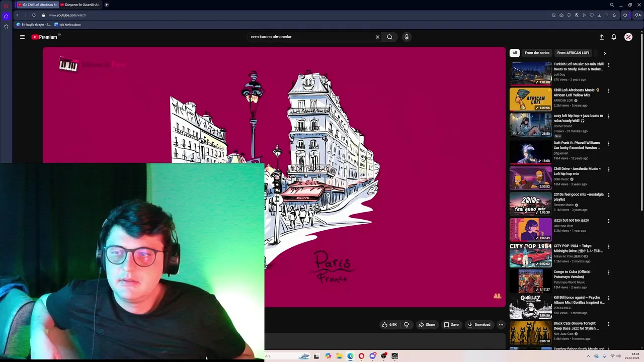Open a new browser tab
Image resolution: width=644 pixels, height=362 pixels.
click(107, 5)
